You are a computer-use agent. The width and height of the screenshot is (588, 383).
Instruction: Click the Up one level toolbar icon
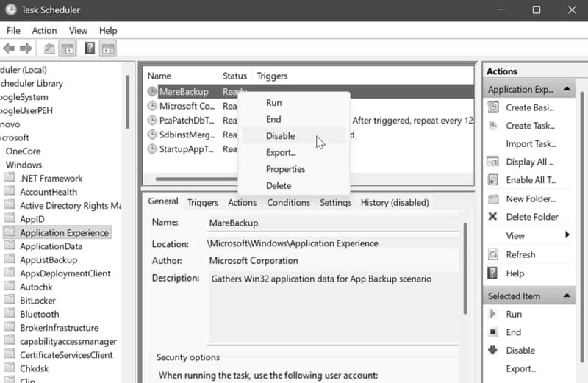tap(49, 49)
